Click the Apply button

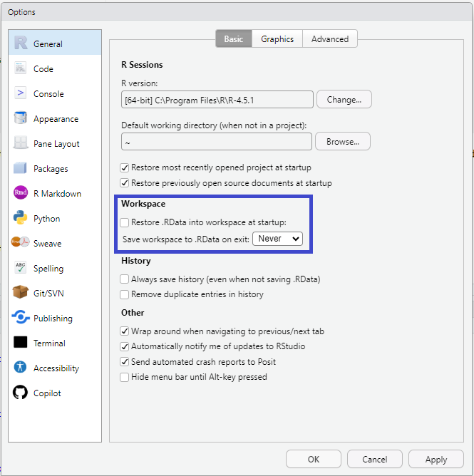tap(436, 459)
